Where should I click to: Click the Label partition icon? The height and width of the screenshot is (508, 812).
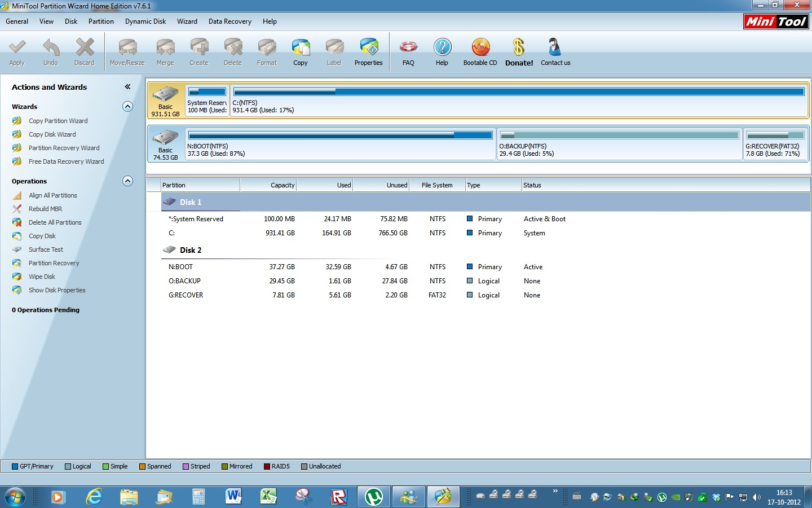[334, 47]
